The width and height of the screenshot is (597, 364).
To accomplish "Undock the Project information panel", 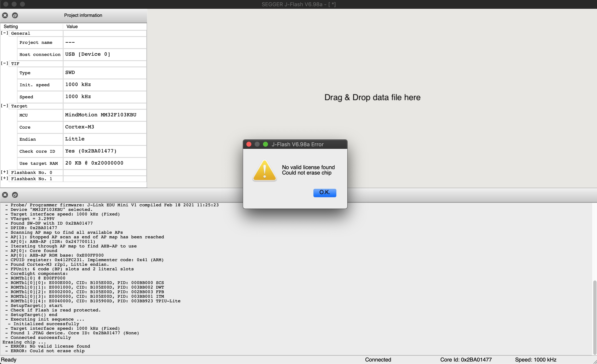I will (15, 15).
